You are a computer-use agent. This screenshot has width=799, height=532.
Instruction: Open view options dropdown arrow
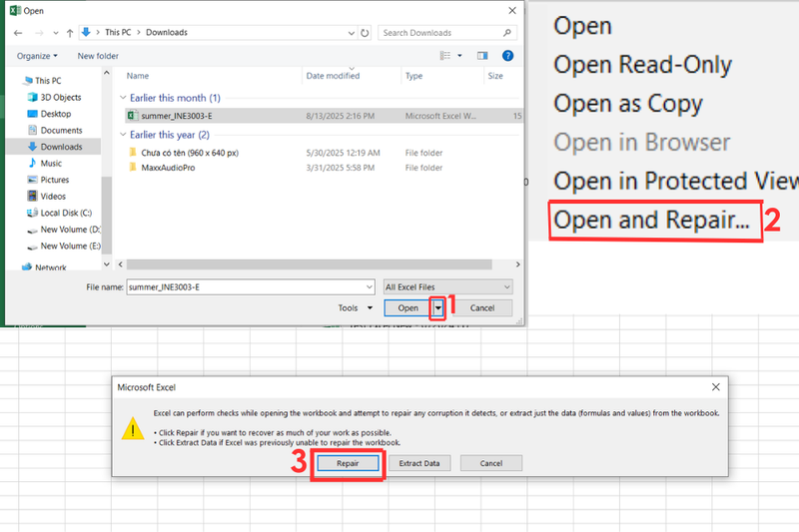pos(459,56)
